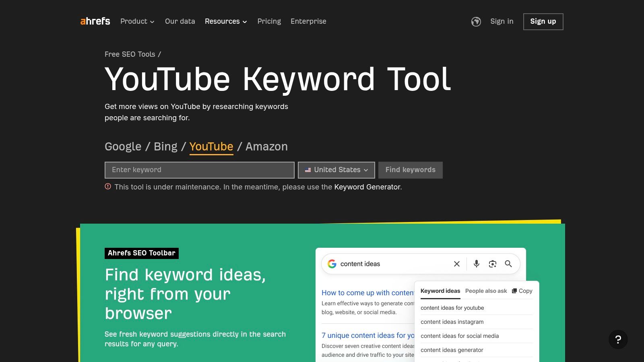Click the globe language icon
The image size is (644, 362).
476,22
